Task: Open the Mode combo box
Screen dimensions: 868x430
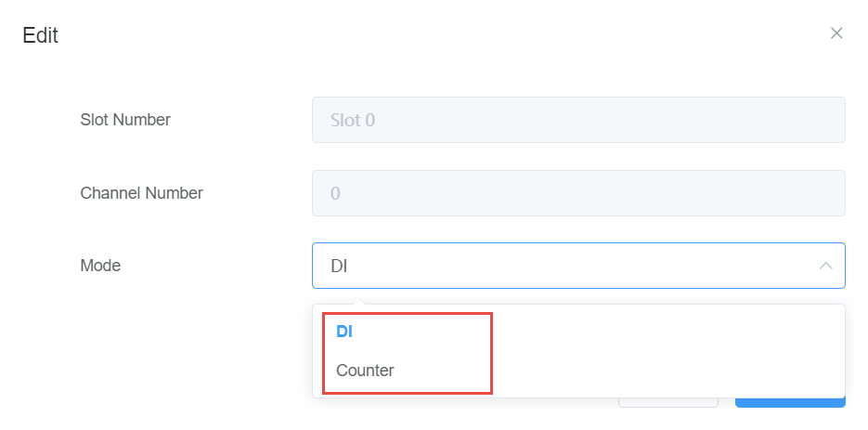Action: pyautogui.click(x=577, y=266)
